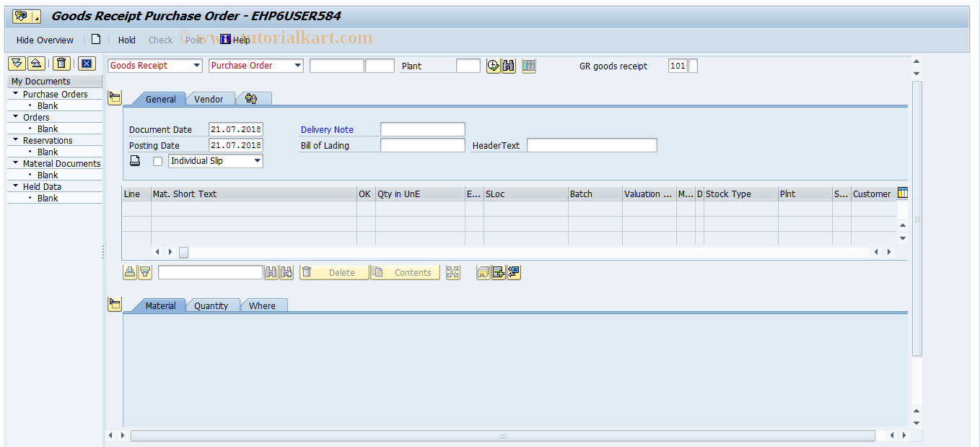Enable the checkbox next to Individual Slip
This screenshot has width=980, height=447.
click(x=157, y=161)
